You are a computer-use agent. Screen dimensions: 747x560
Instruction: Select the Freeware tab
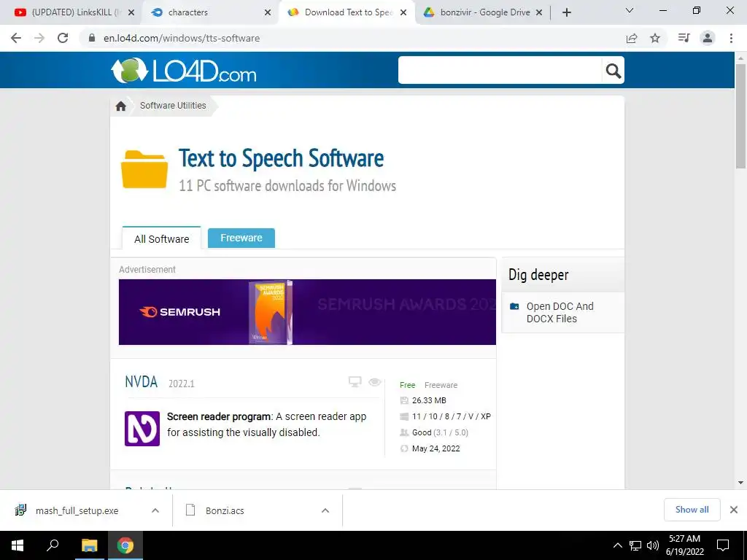241,238
